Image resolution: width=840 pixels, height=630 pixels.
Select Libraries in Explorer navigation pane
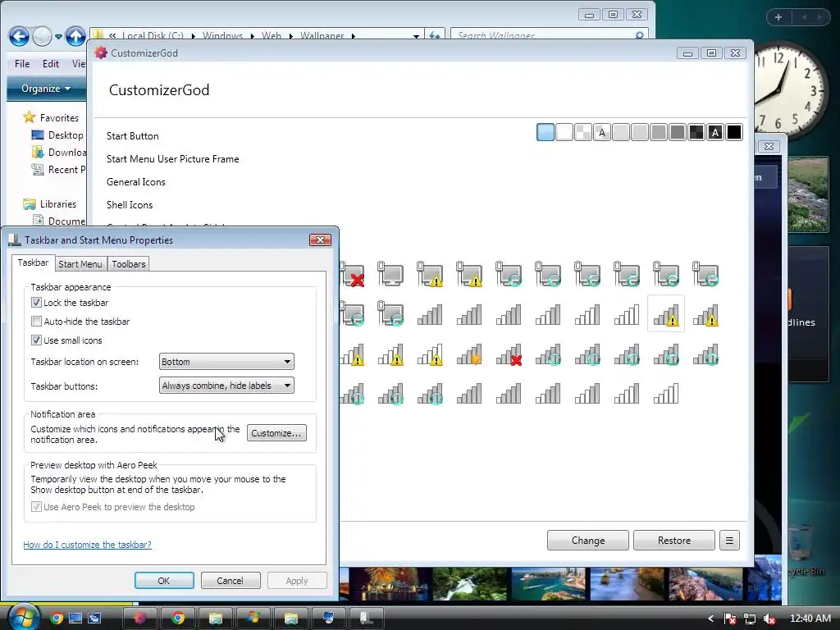(58, 203)
